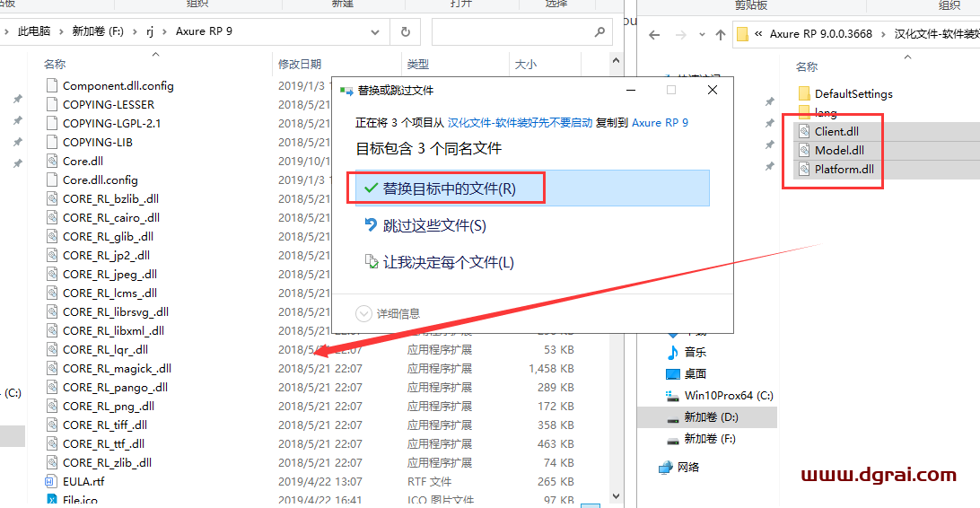Viewport: 980px width, 508px height.
Task: Choose Replace the files in the destination option
Action: (x=532, y=188)
